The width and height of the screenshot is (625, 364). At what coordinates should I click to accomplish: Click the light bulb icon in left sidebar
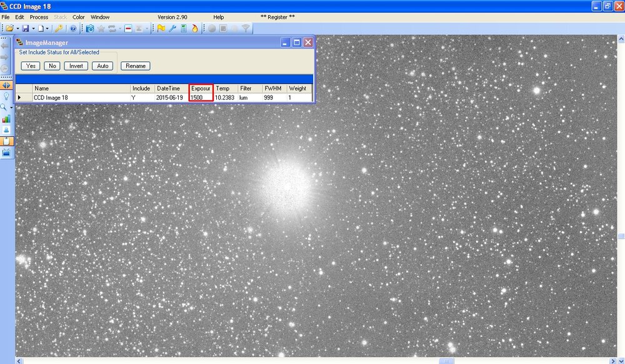[6, 96]
